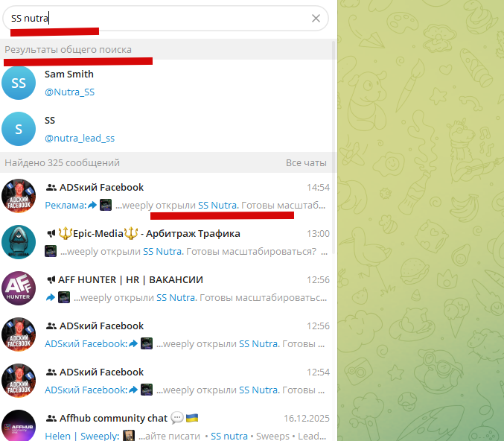
Task: Click the 'Найдено 325 сообщений' header
Action: [62, 162]
